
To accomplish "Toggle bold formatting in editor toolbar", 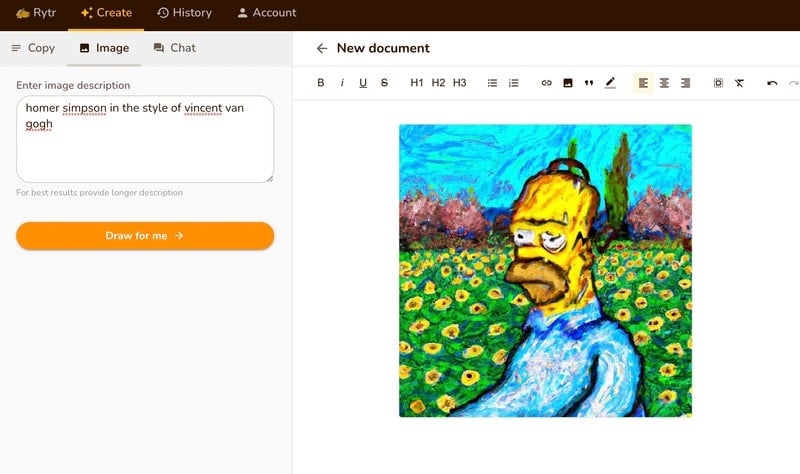I will [x=320, y=83].
